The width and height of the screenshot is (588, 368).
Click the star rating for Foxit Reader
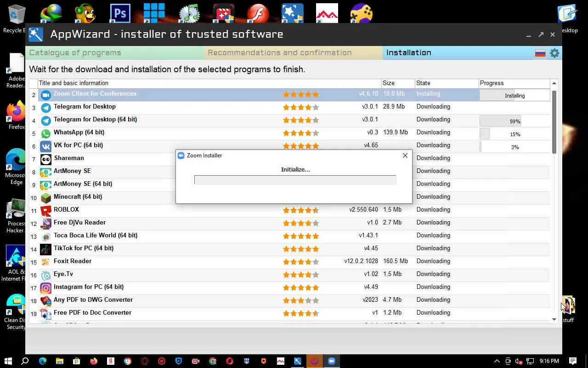[x=301, y=262]
